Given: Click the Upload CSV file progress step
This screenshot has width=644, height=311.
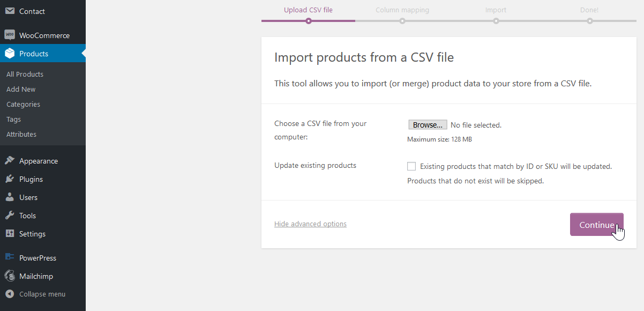Looking at the screenshot, I should [308, 10].
